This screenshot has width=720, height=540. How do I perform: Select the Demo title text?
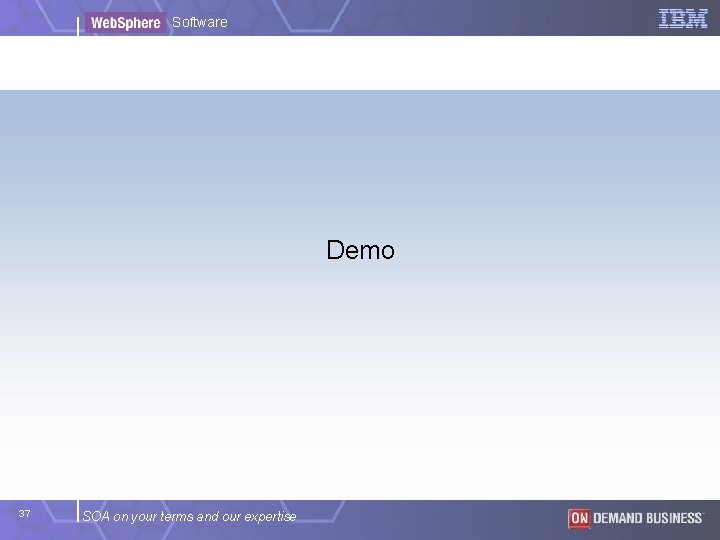[360, 250]
